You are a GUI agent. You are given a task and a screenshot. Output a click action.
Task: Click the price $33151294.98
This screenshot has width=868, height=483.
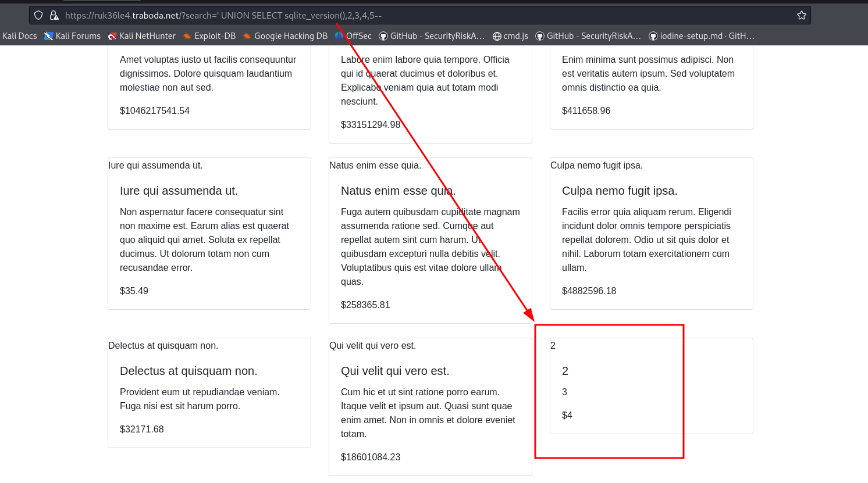[x=371, y=124]
